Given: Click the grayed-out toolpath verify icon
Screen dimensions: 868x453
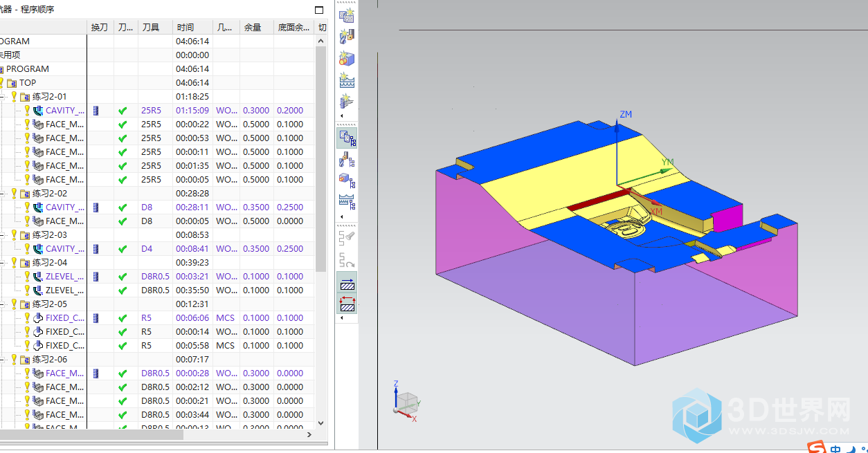Looking at the screenshot, I should point(347,239).
